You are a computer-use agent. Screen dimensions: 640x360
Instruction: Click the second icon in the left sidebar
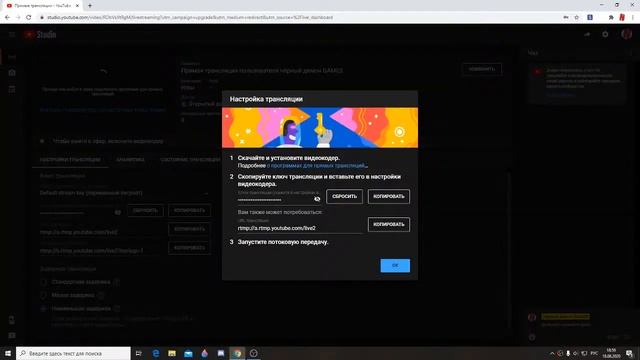click(12, 73)
